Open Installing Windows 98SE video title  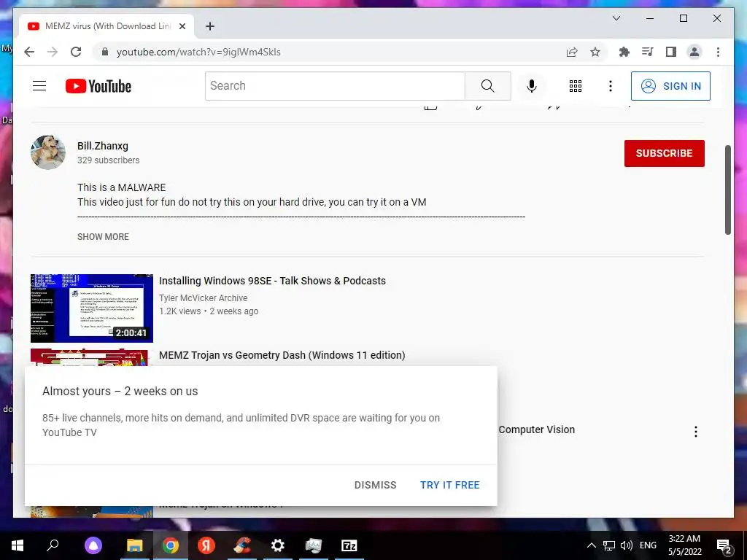273,281
